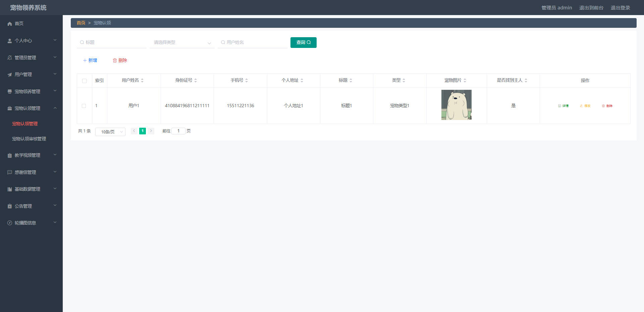Click the icon beside 管理员管理
The image size is (644, 312).
tap(10, 58)
